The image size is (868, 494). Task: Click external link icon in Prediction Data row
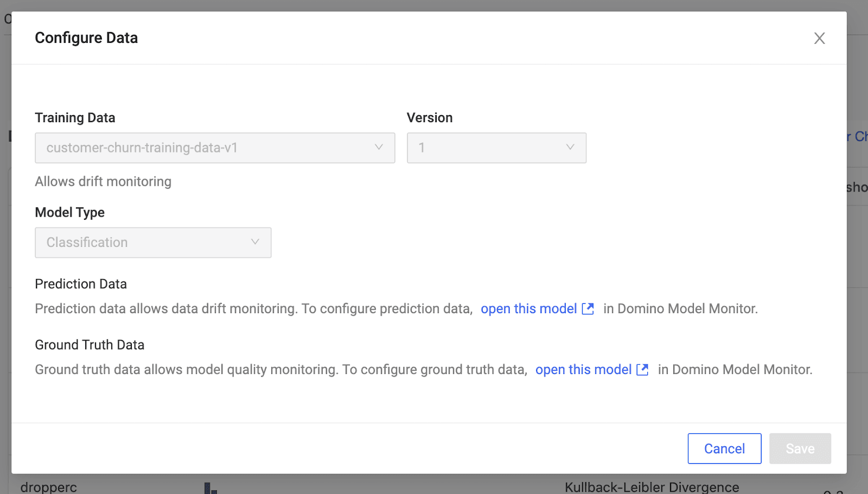[588, 309]
